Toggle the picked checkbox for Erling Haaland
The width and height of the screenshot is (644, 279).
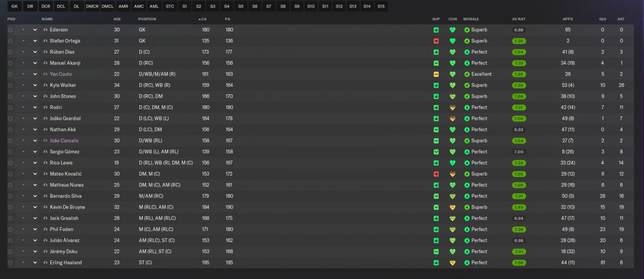point(10,262)
